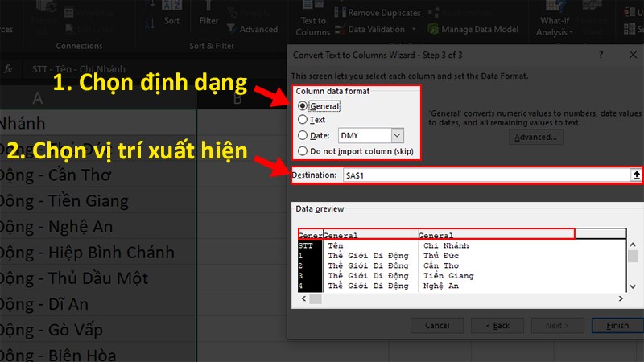Click the cell containing Gò Vấp
This screenshot has width=644, height=362.
point(98,330)
